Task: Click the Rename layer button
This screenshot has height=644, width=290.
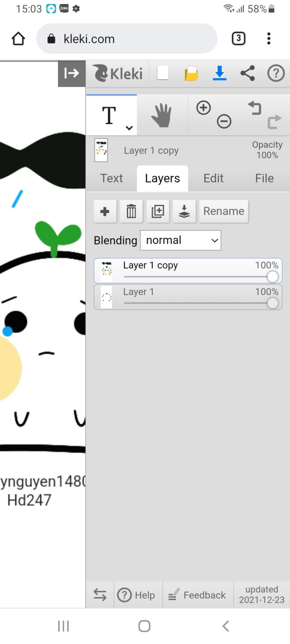Action: pos(224,211)
